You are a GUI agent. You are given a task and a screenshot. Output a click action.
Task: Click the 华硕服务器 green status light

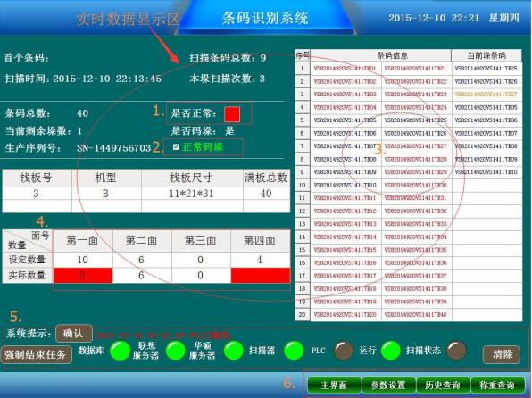pos(234,351)
